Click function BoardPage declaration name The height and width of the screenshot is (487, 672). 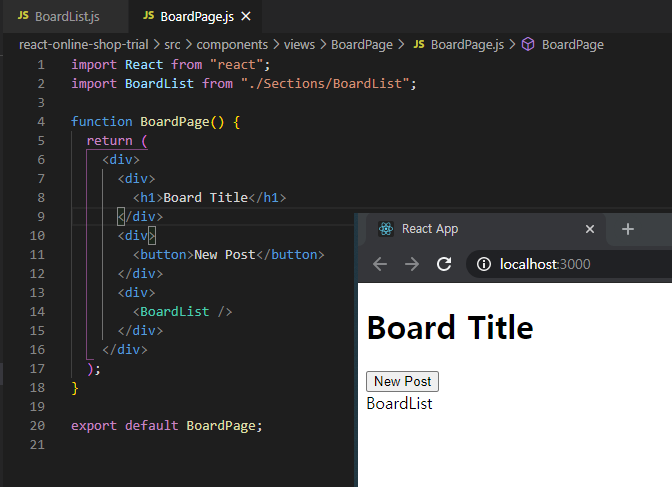click(174, 122)
